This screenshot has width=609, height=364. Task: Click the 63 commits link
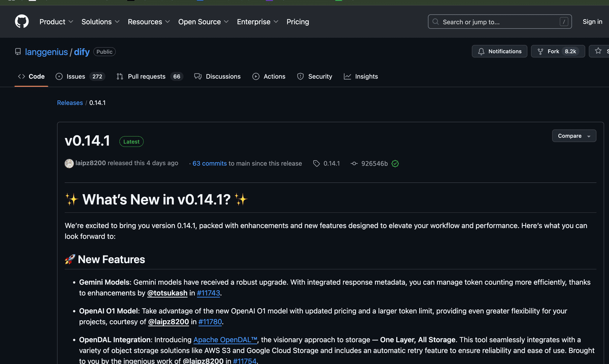coord(210,163)
